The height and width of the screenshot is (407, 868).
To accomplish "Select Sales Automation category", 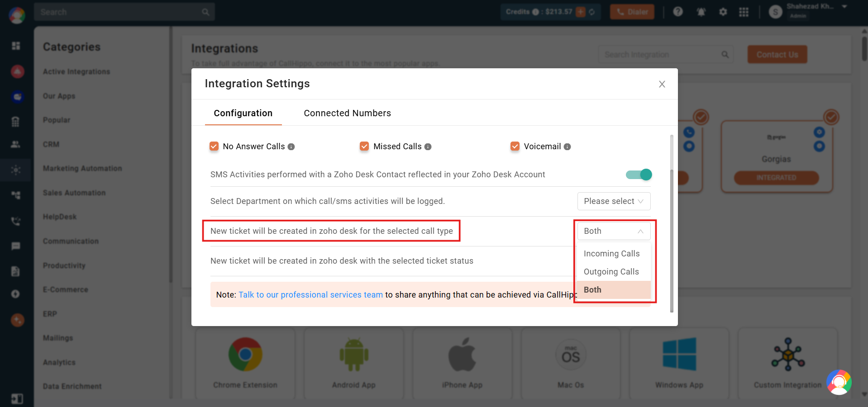I will (74, 193).
